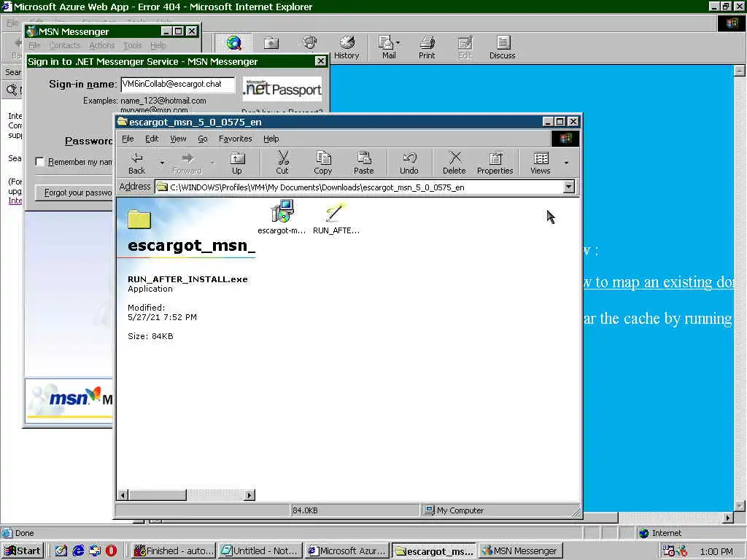
Task: Click Explorer horizontal scrollbar left arrow
Action: coord(123,495)
